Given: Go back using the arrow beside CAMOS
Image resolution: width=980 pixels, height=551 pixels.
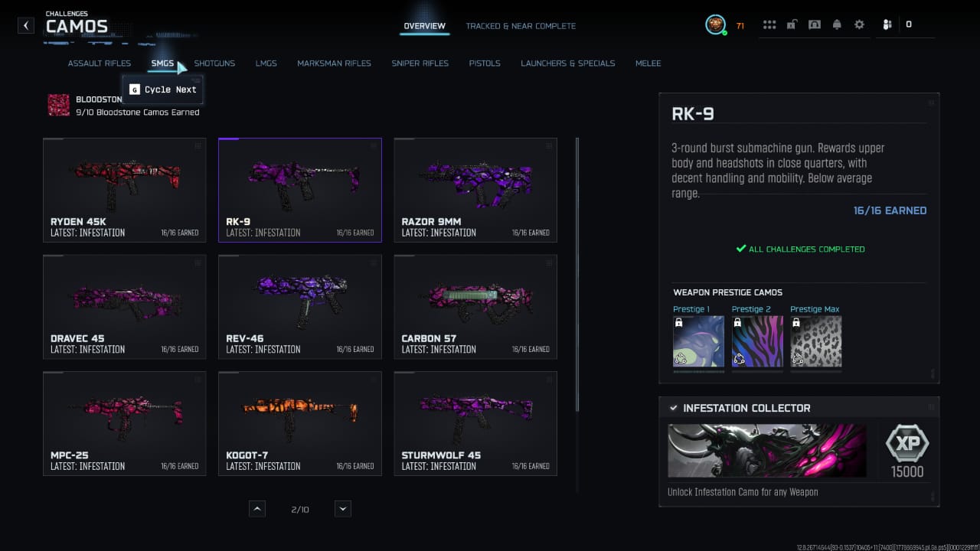Looking at the screenshot, I should [x=26, y=25].
